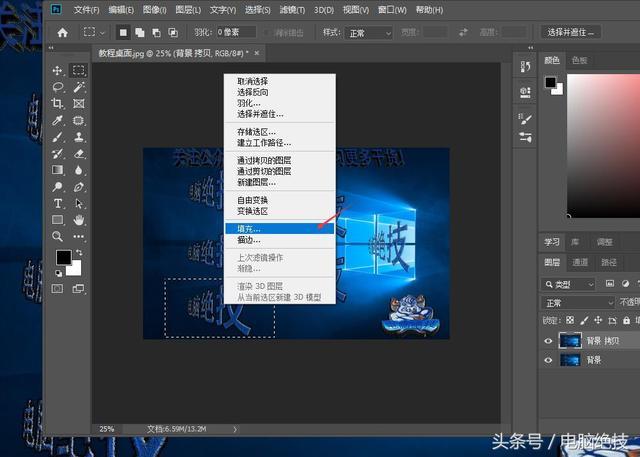Image resolution: width=640 pixels, height=457 pixels.
Task: Select the Brush tool
Action: 57,137
